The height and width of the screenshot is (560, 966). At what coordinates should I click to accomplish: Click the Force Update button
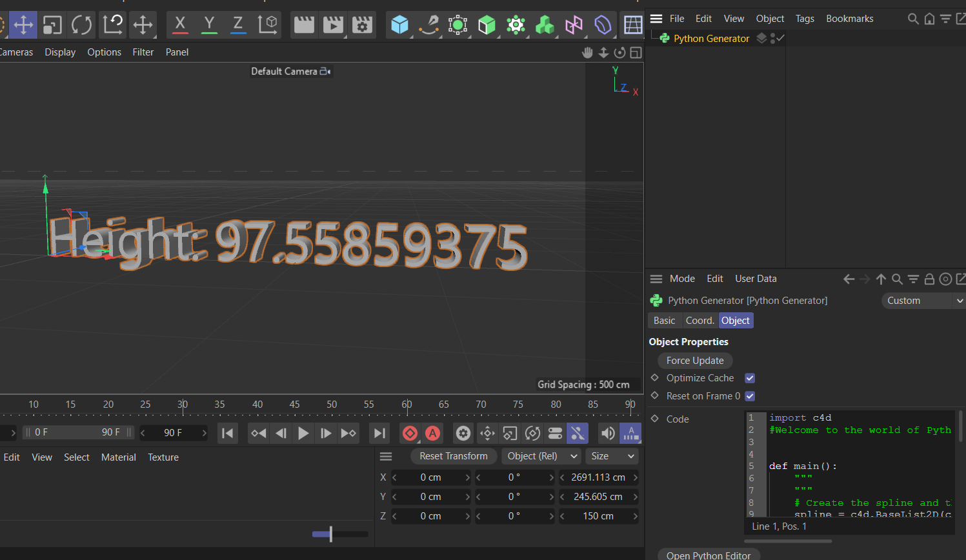(x=695, y=361)
